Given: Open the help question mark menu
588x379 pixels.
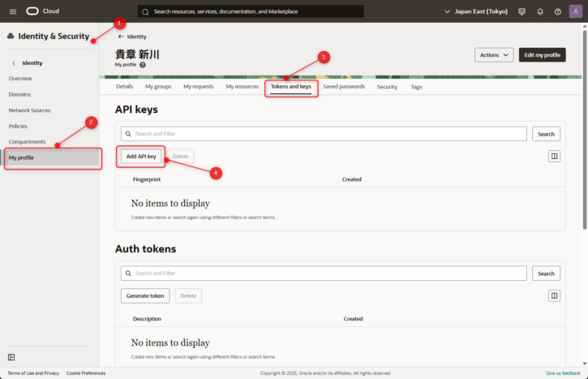Looking at the screenshot, I should click(x=557, y=11).
